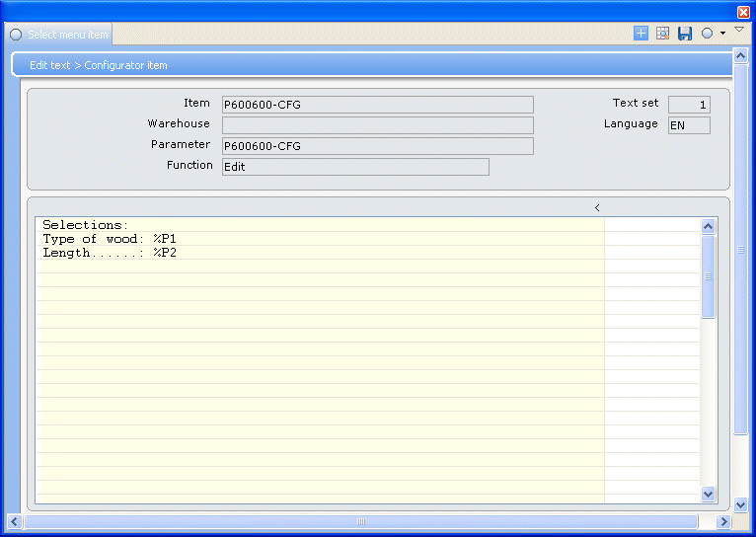Viewport: 756px width, 537px height.
Task: Open the dropdown arrow beside circle icon
Action: [x=722, y=34]
